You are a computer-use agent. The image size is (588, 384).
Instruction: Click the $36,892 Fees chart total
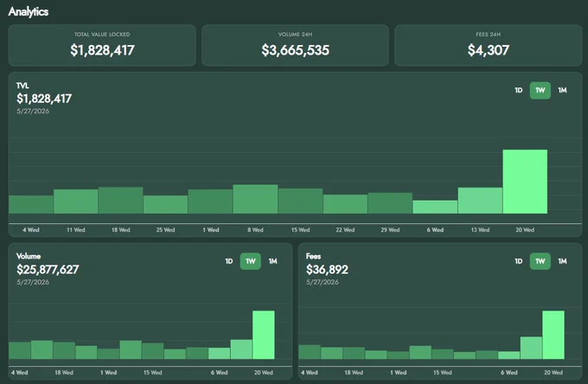point(327,270)
